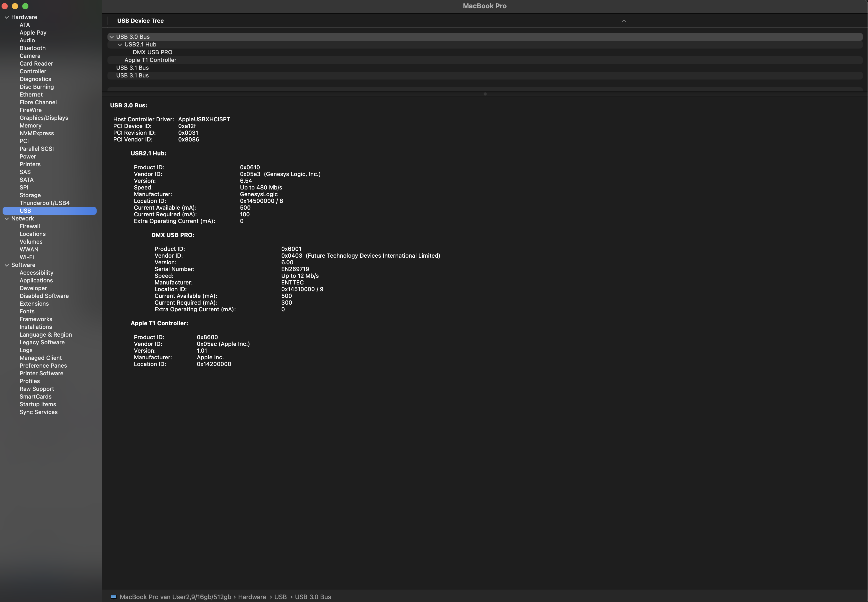This screenshot has height=602, width=868.
Task: Open Audio in the sidebar
Action: tap(27, 40)
